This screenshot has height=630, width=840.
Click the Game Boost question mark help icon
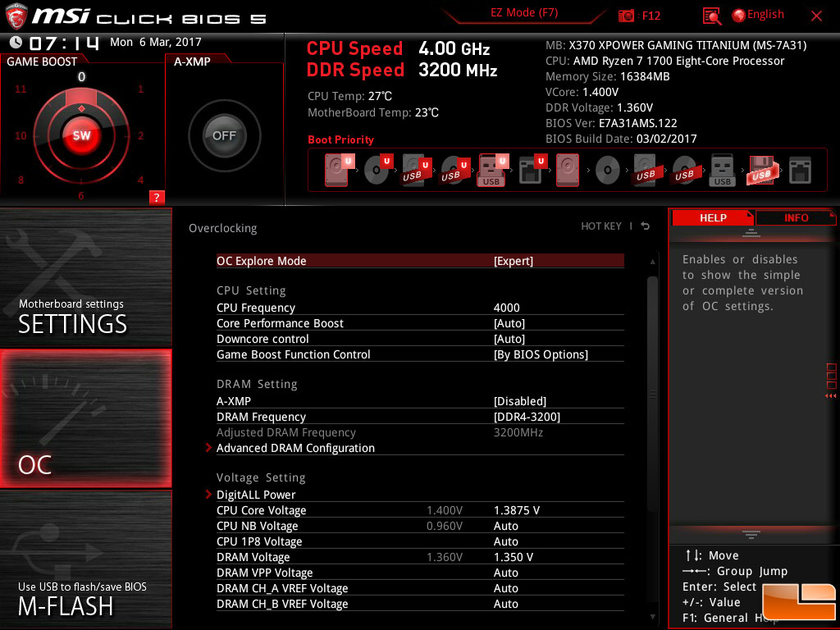pyautogui.click(x=157, y=197)
